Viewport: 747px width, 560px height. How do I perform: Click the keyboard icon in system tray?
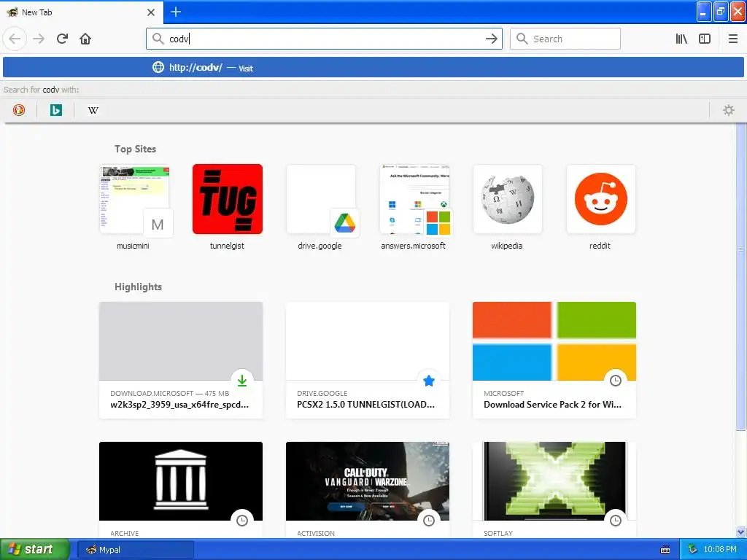point(665,550)
